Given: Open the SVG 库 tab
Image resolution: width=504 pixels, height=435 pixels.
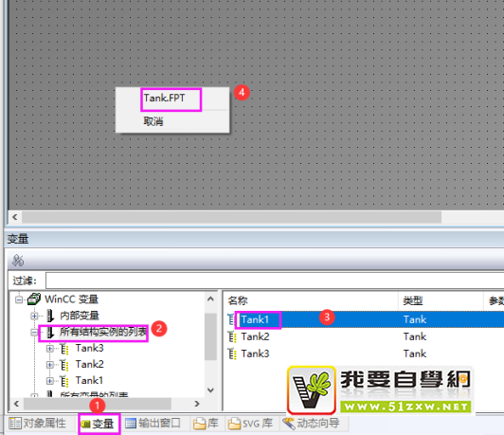Looking at the screenshot, I should click(x=250, y=423).
